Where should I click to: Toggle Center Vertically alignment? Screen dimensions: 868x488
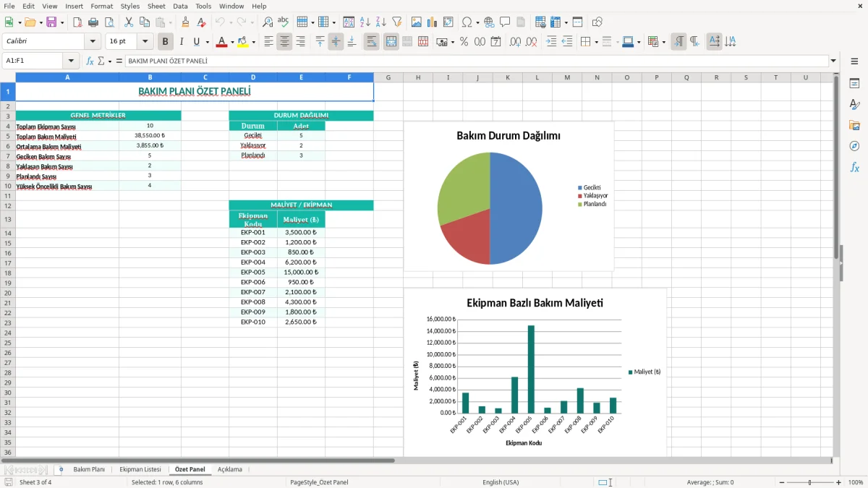[x=336, y=42]
